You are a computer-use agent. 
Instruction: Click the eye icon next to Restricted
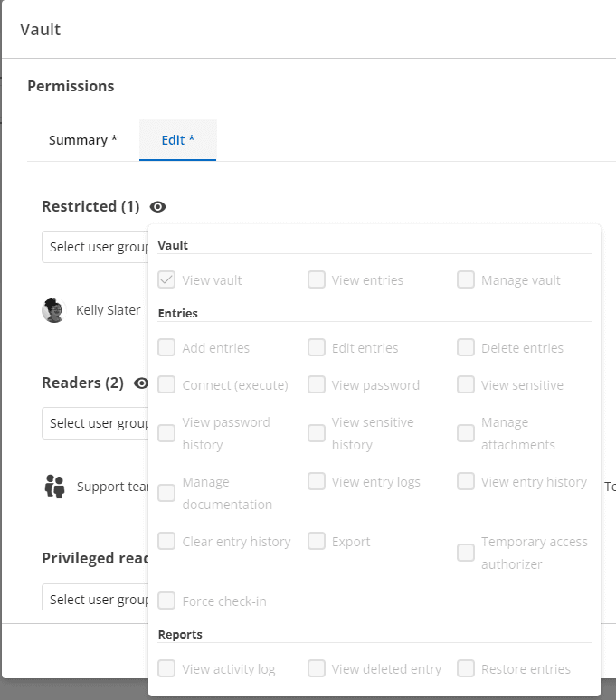tap(158, 207)
